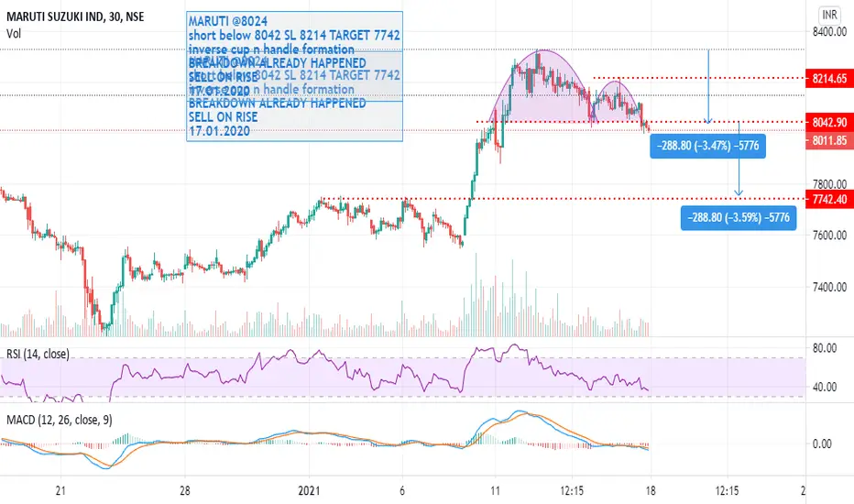Click the -288.80 (-3.47%) -5776 measurement label

point(707,146)
